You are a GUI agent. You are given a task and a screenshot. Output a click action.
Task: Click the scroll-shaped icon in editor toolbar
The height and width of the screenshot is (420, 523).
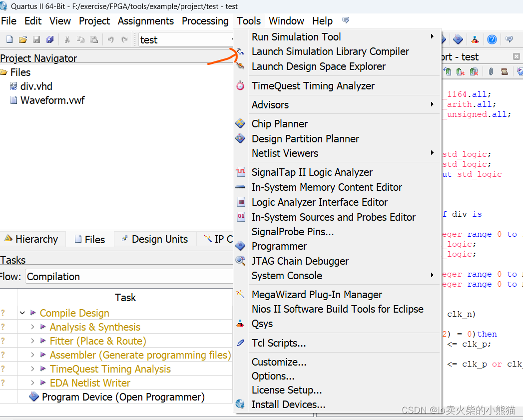(505, 72)
